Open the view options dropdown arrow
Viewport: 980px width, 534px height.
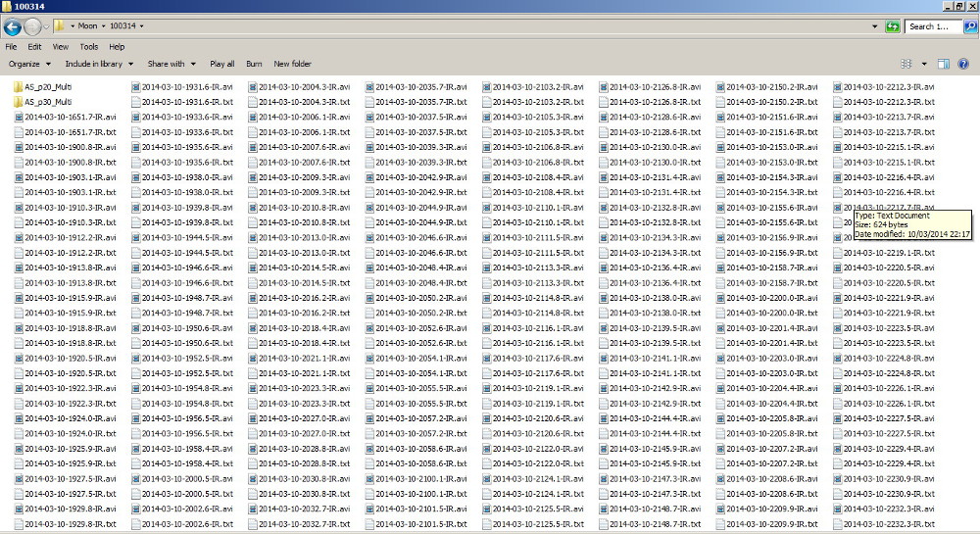922,64
